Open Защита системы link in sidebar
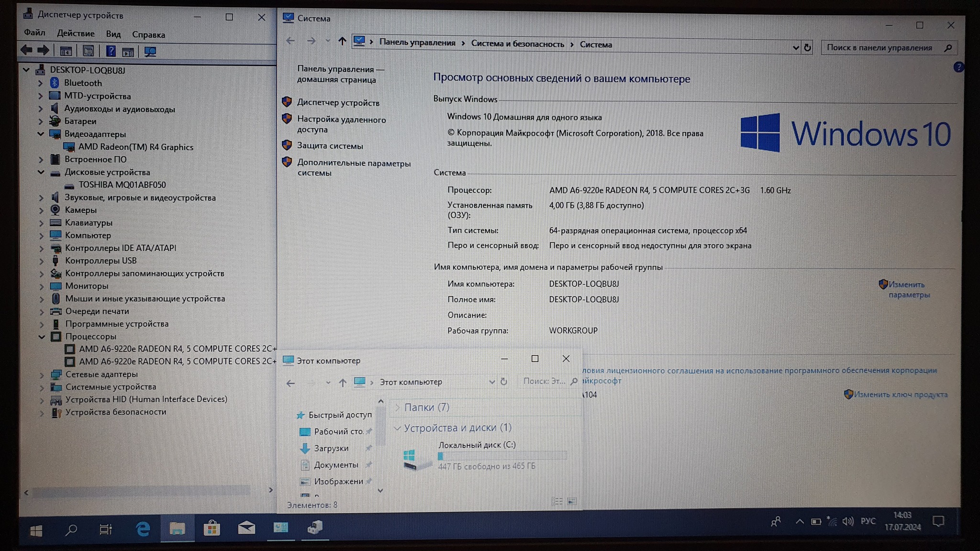Image resolution: width=980 pixels, height=551 pixels. click(x=330, y=146)
